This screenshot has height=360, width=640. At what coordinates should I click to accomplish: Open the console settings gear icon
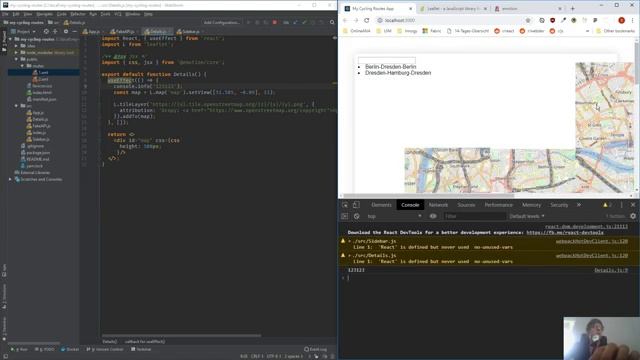pyautogui.click(x=633, y=216)
